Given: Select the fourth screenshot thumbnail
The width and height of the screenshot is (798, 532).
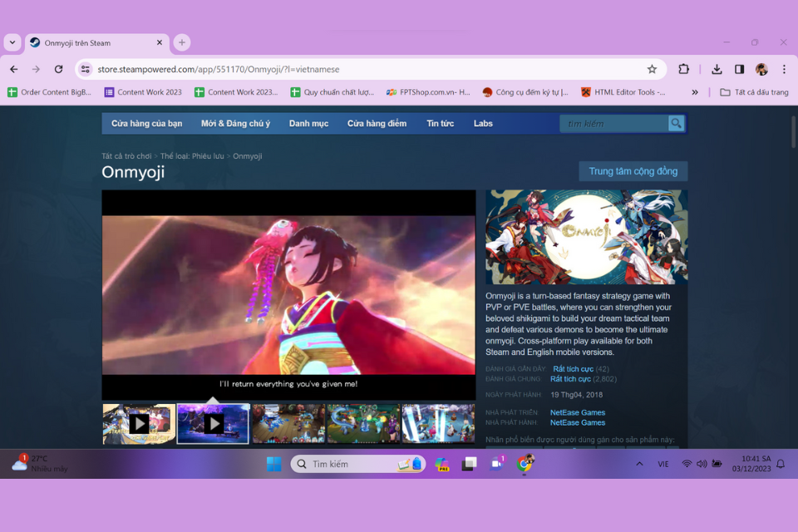Looking at the screenshot, I should coord(363,424).
